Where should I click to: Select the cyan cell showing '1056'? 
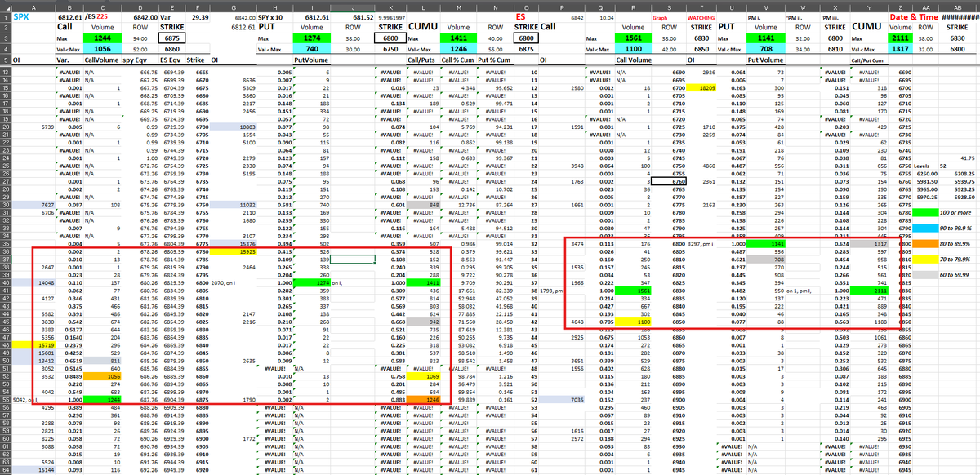pyautogui.click(x=102, y=49)
